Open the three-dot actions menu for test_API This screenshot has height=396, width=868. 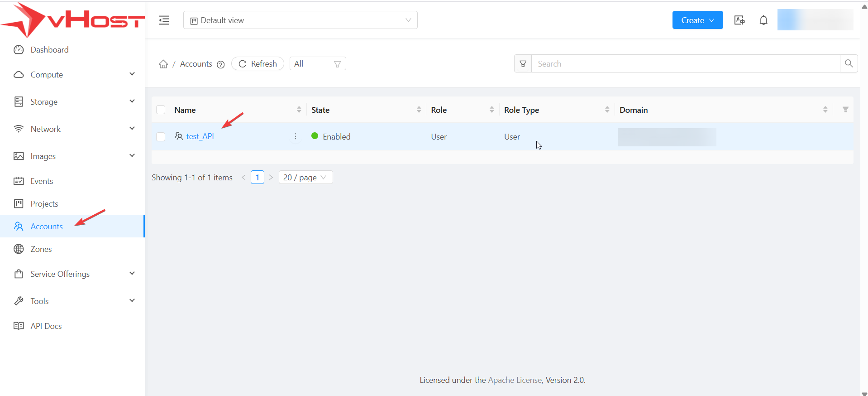(x=295, y=136)
